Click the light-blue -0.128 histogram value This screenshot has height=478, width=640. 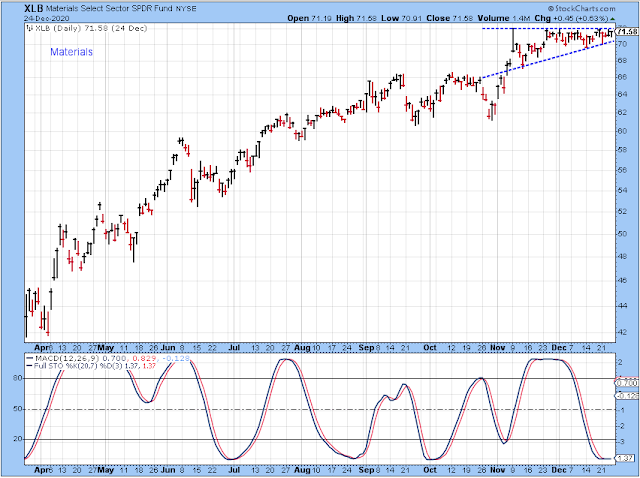click(176, 358)
